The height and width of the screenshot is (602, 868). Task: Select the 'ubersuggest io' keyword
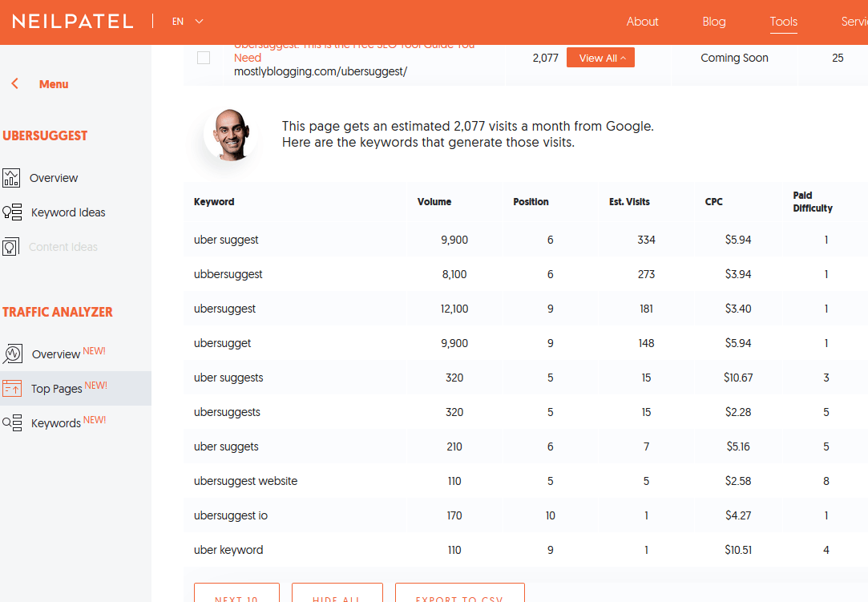pyautogui.click(x=231, y=515)
